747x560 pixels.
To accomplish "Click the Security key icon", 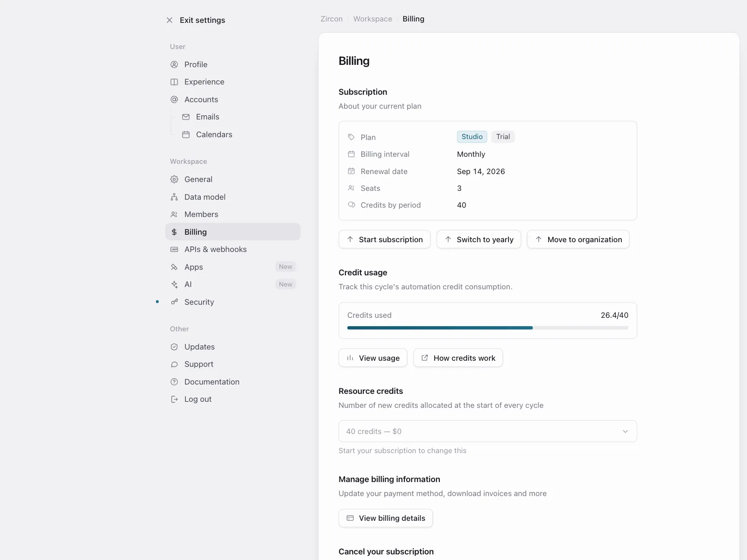I will pos(174,302).
